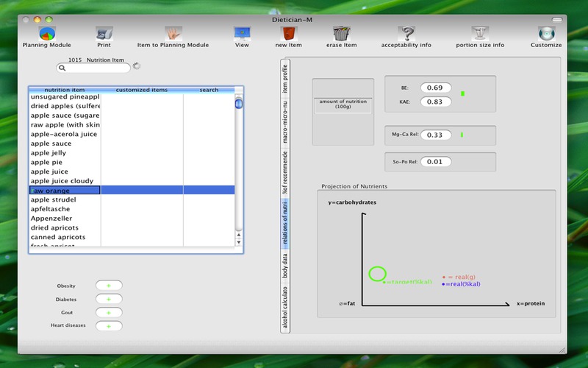Switch to relations of nutri tab
The image size is (588, 368).
(285, 223)
